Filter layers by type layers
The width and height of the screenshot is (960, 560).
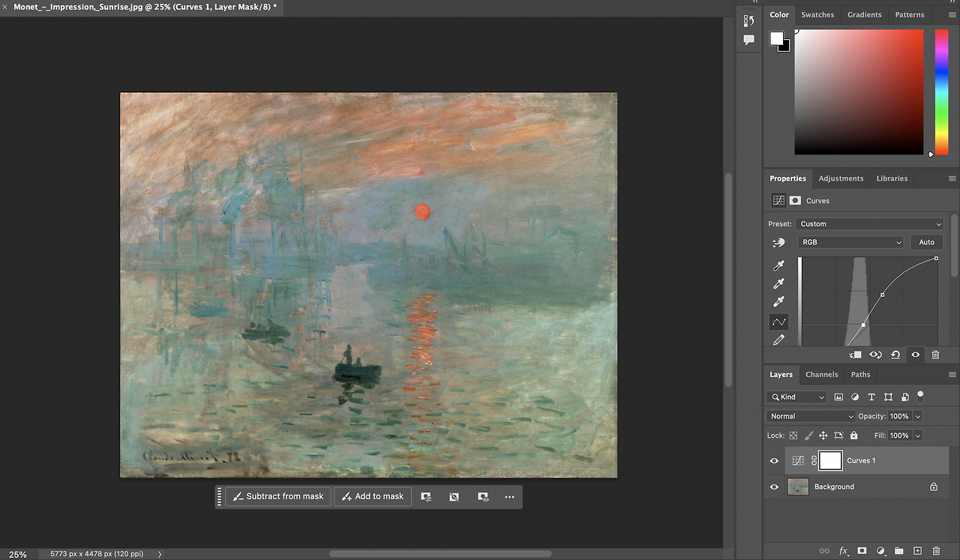coord(871,397)
